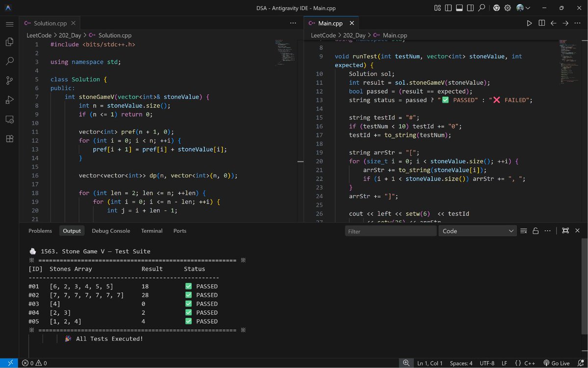Click the zoom magnifier in status bar

pyautogui.click(x=406, y=363)
